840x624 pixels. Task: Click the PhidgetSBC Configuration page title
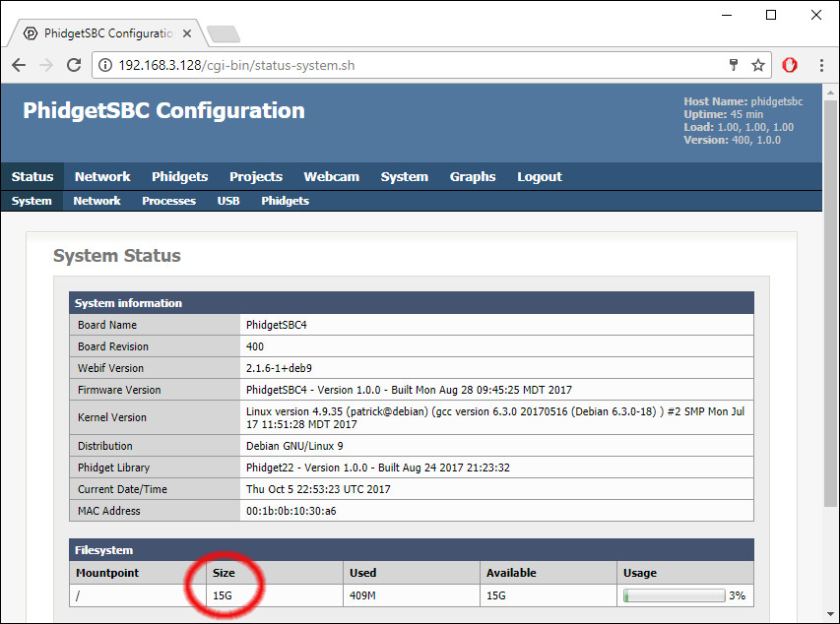[x=163, y=110]
